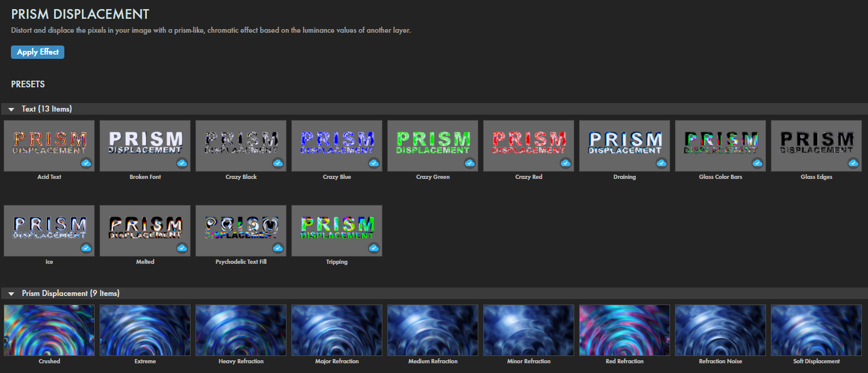Click the 'Soft Displacement' caption text
868x373 pixels.
click(x=816, y=361)
